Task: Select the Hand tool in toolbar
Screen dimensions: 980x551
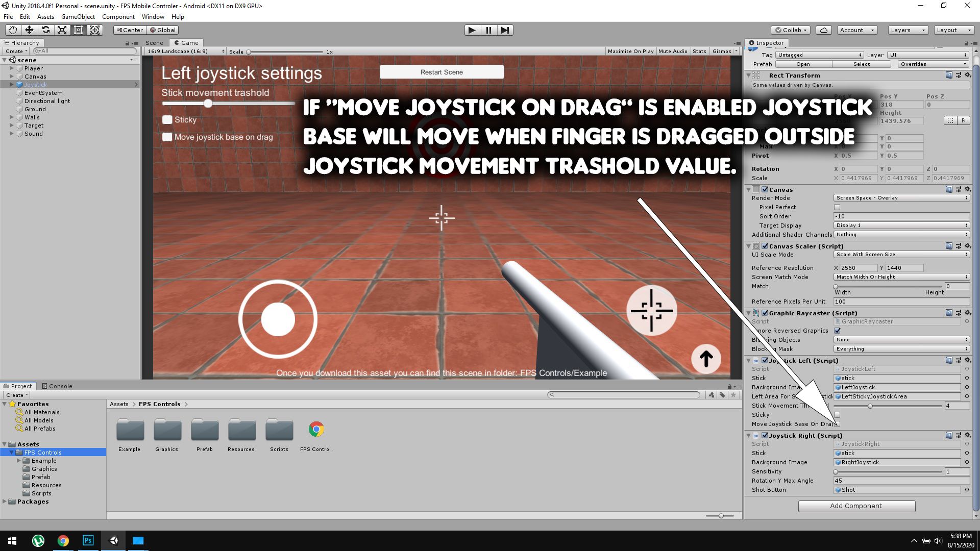Action: pyautogui.click(x=13, y=30)
